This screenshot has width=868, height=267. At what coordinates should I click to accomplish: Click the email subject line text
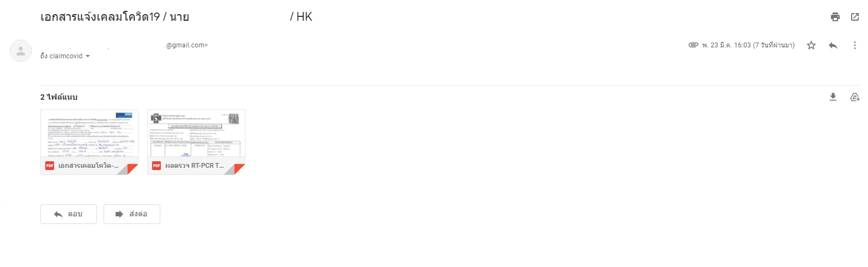(176, 17)
